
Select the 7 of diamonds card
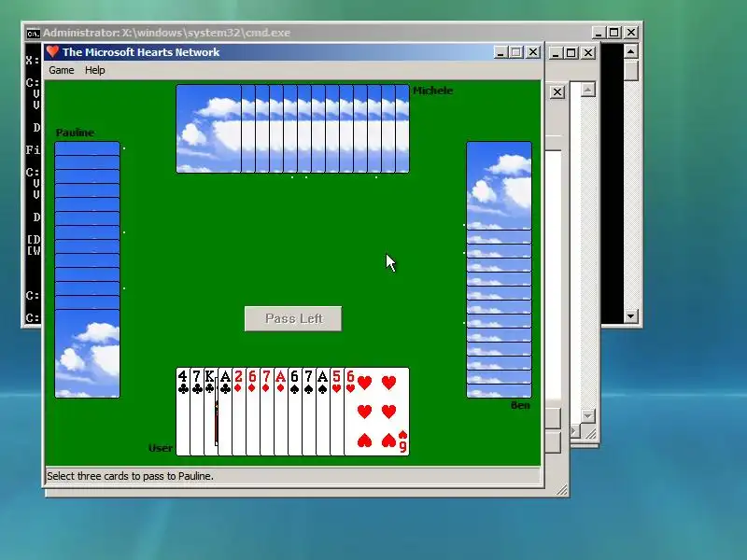click(267, 412)
